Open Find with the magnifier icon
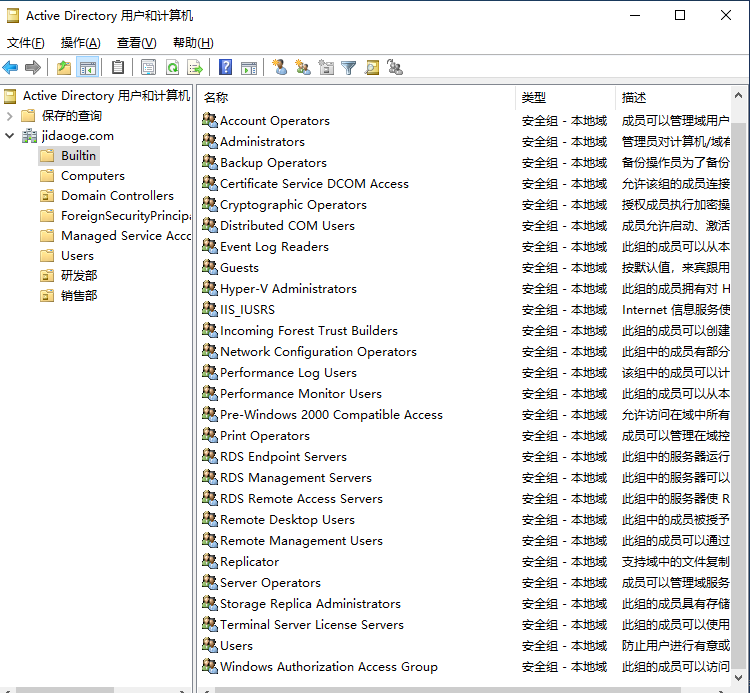Screen dimensions: 750x693 click(x=372, y=67)
